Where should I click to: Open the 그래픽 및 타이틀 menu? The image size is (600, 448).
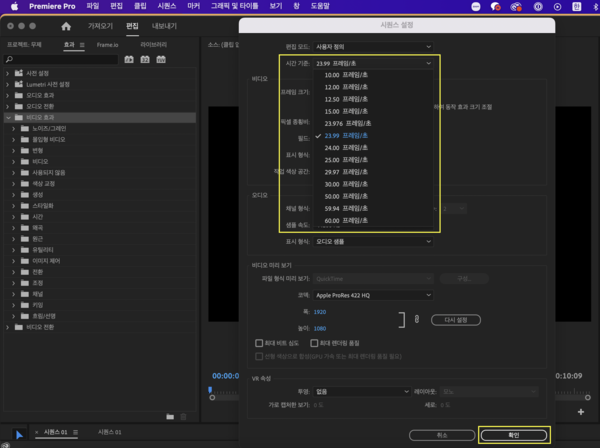click(235, 6)
